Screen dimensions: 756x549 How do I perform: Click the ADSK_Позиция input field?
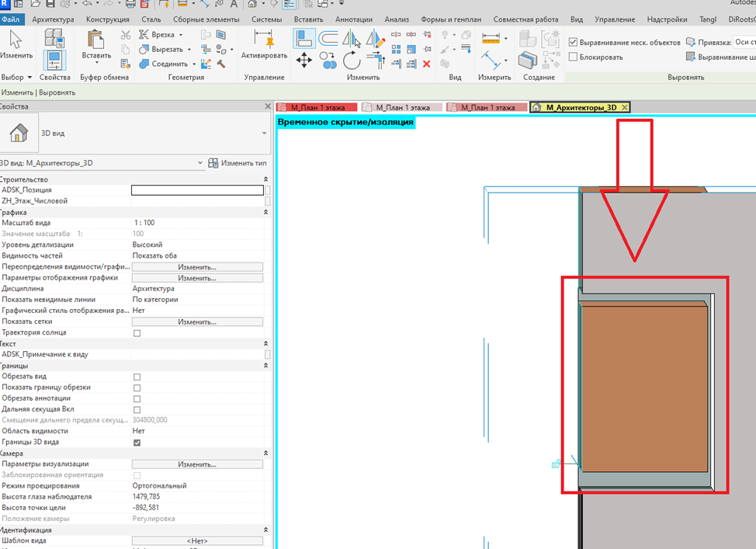197,190
